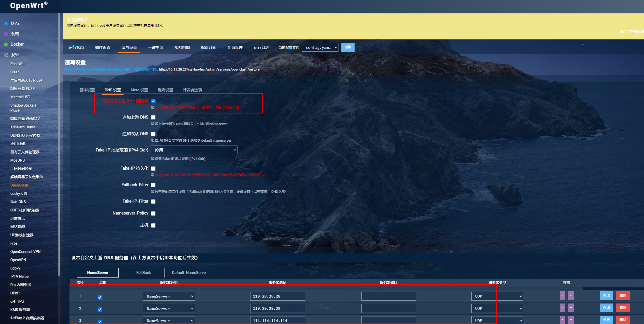Open the config.yaml file dropdown

320,47
